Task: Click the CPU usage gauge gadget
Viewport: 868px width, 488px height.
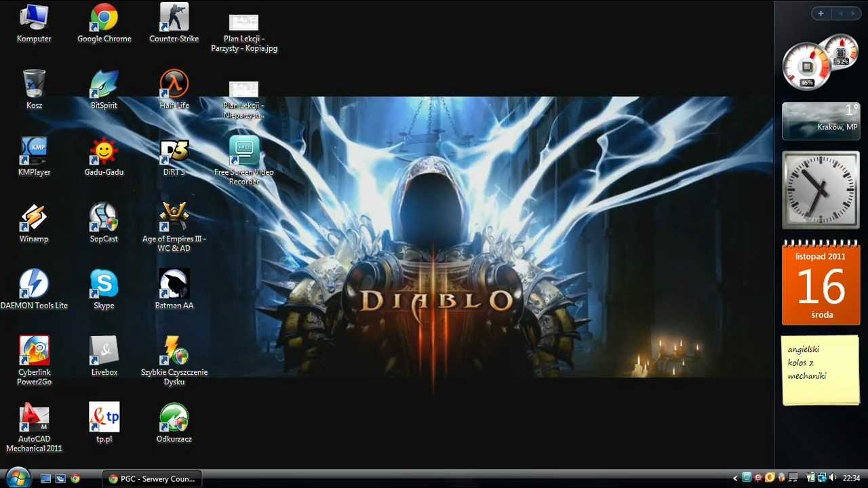Action: tap(806, 66)
